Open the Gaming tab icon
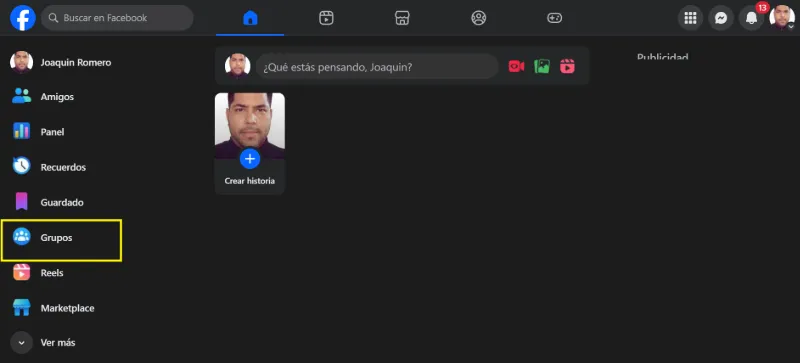Image resolution: width=800 pixels, height=363 pixels. [x=555, y=18]
